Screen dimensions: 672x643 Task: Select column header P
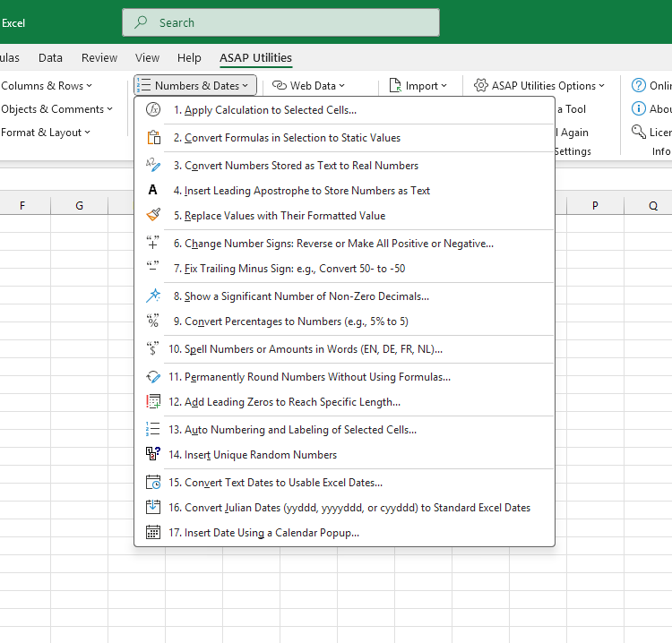click(595, 206)
